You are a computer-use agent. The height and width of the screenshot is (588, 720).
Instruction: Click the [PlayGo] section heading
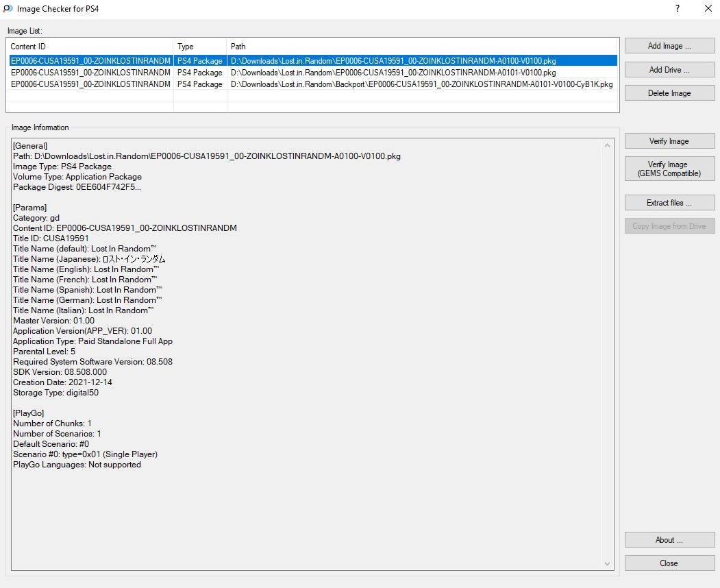pos(29,413)
